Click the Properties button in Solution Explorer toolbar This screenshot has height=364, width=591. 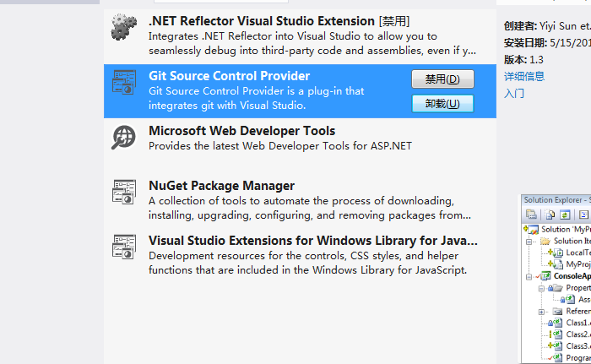pos(531,215)
